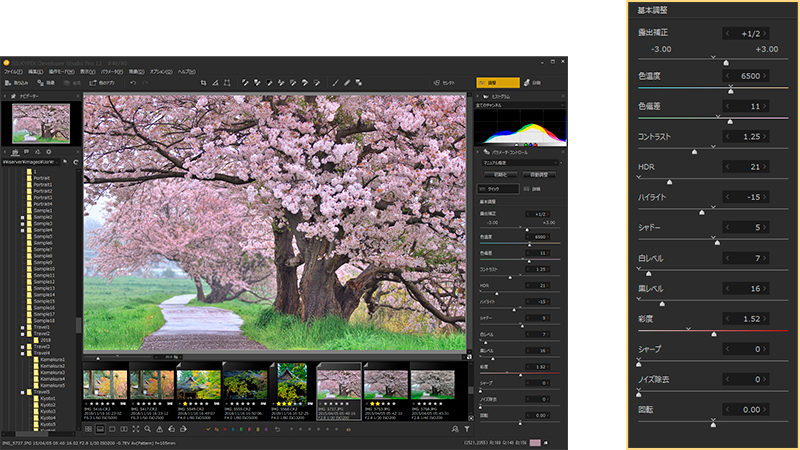Screen dimensions: 800x450
Task: Collapse the Travel4 folder node
Action: 22,353
